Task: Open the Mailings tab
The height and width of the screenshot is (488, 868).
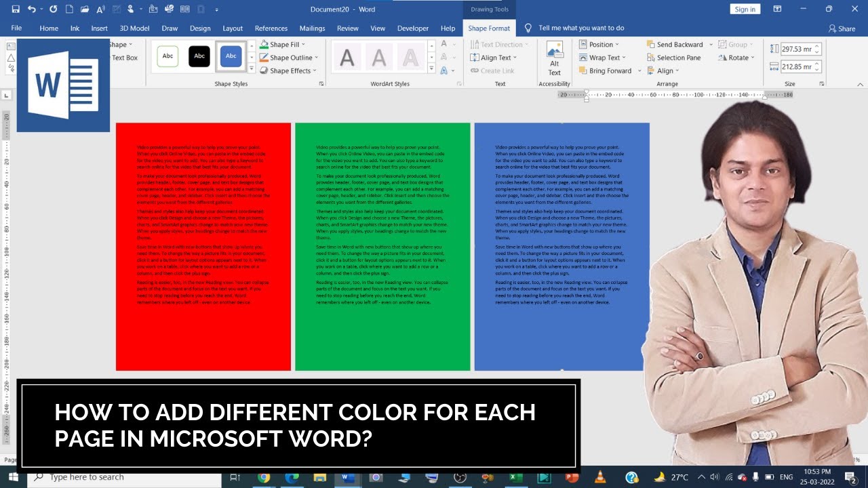Action: point(312,28)
